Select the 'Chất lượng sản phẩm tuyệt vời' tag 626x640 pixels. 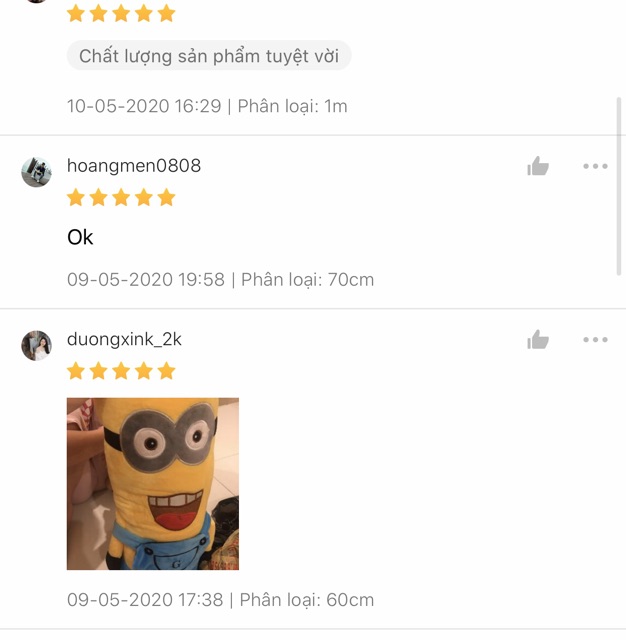tap(209, 56)
